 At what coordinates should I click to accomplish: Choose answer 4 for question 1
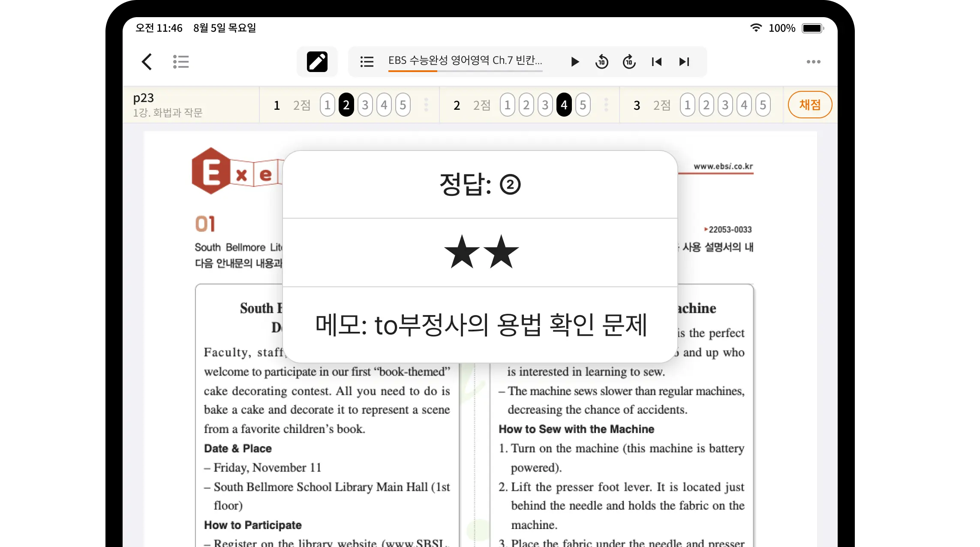click(x=384, y=105)
